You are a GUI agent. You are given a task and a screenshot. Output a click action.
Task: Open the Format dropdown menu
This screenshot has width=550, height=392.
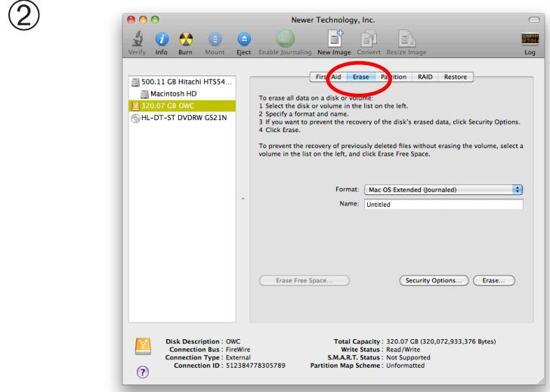coord(443,190)
